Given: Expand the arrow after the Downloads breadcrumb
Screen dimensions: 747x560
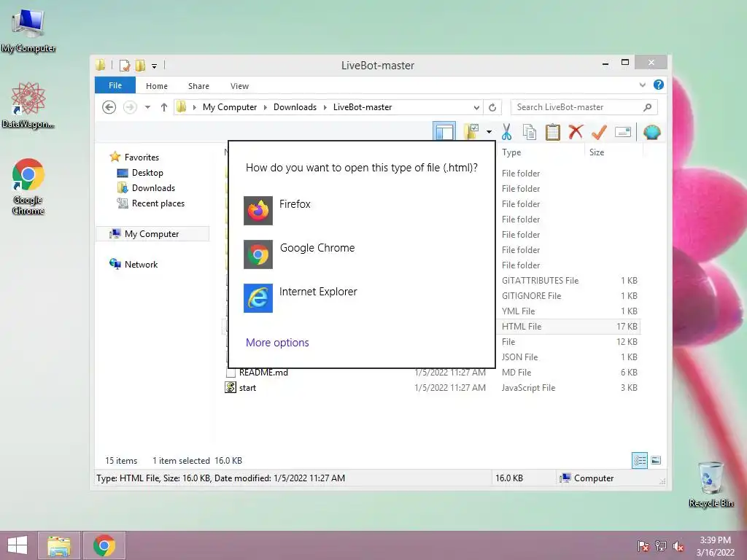Looking at the screenshot, I should tap(325, 107).
